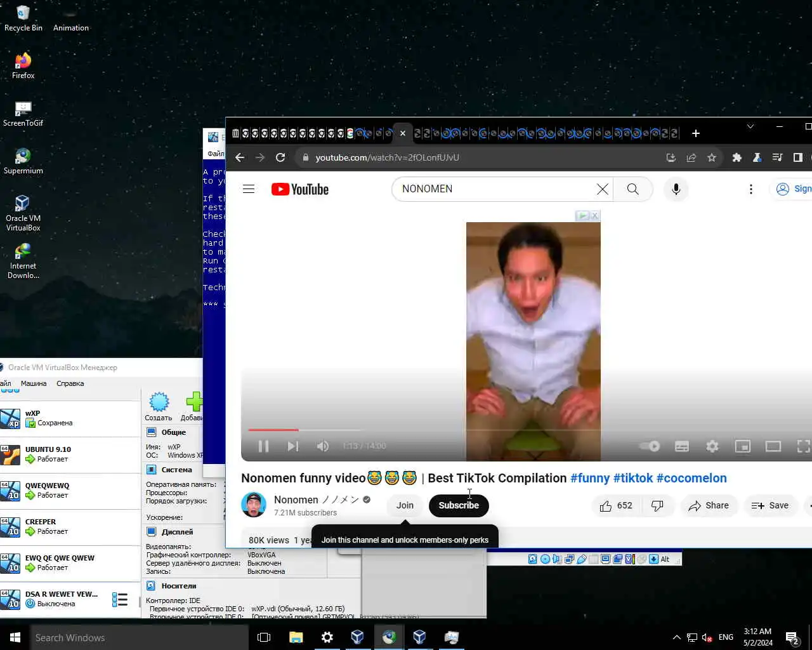Screen dimensions: 812x650
Task: Open the #tiktok hashtag link
Action: (633, 478)
